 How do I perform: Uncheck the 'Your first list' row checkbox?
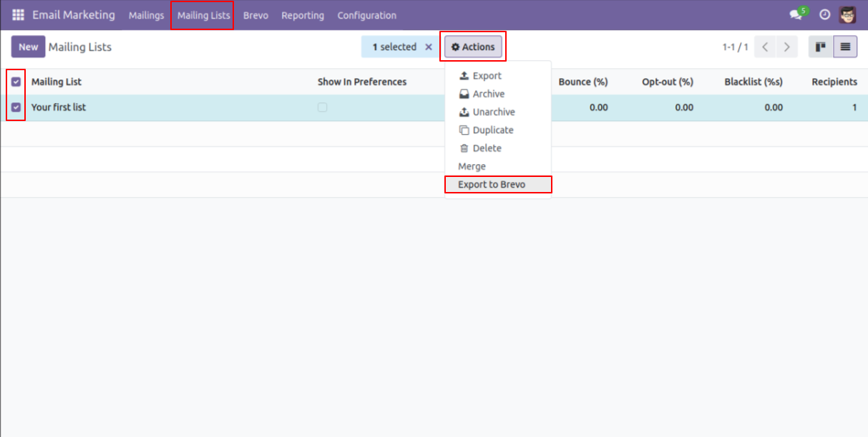(x=16, y=107)
